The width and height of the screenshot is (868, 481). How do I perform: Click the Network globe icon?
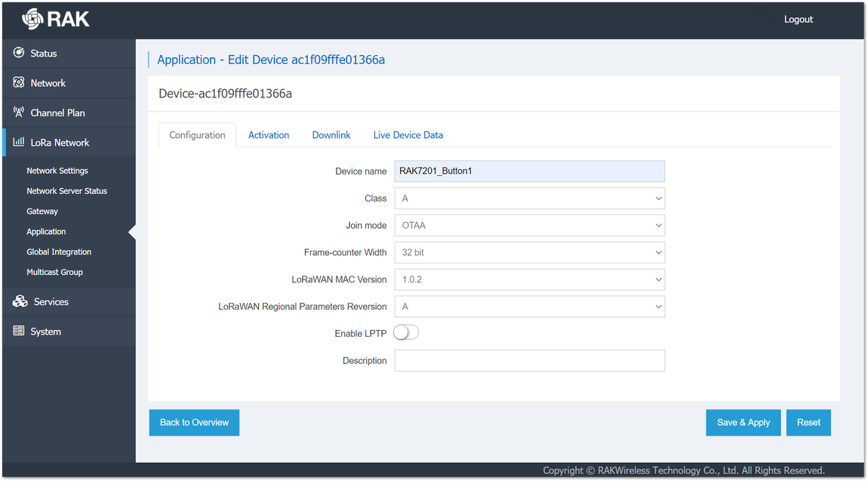(x=19, y=82)
